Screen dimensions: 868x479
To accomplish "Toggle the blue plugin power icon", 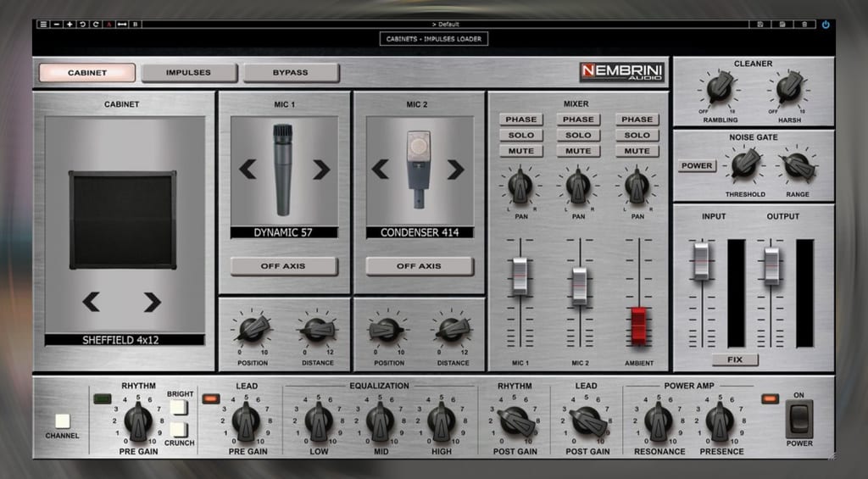I will tap(826, 25).
